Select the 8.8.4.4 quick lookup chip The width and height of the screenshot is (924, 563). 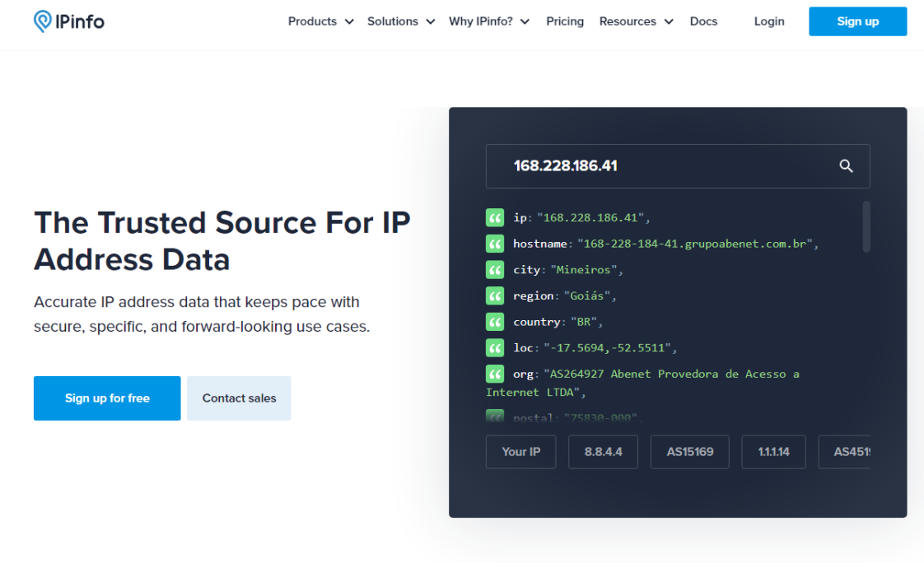coord(603,452)
